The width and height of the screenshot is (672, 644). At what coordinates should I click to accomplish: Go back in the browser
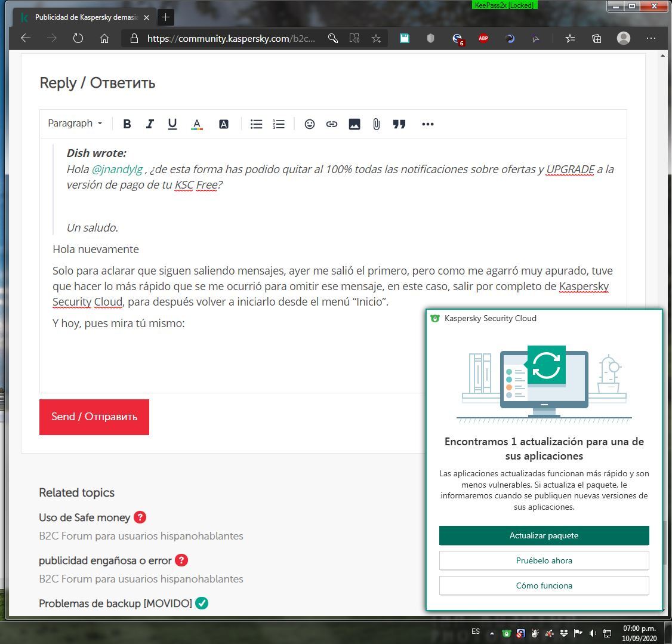pyautogui.click(x=26, y=39)
